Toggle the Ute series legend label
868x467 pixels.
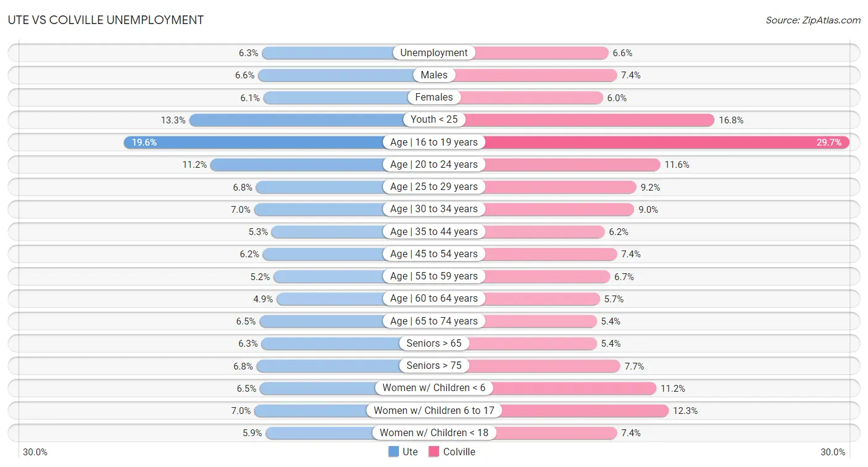click(410, 452)
